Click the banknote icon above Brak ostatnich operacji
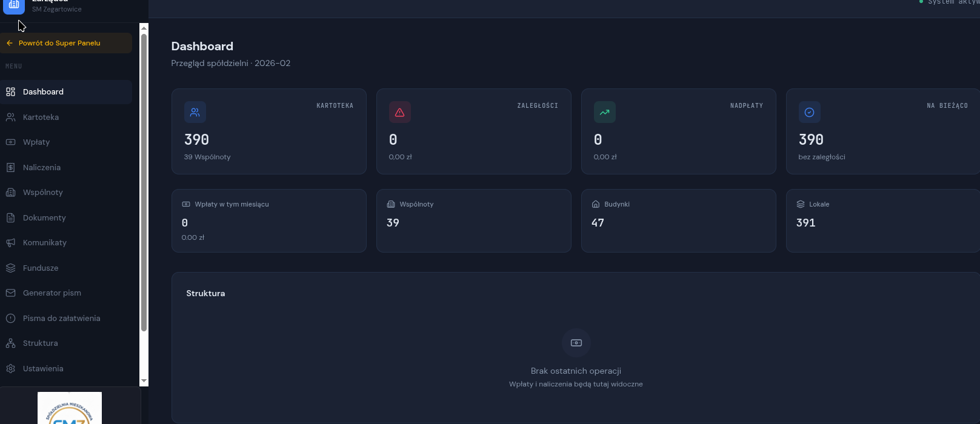Screen dimensions: 980x424 click(x=576, y=343)
